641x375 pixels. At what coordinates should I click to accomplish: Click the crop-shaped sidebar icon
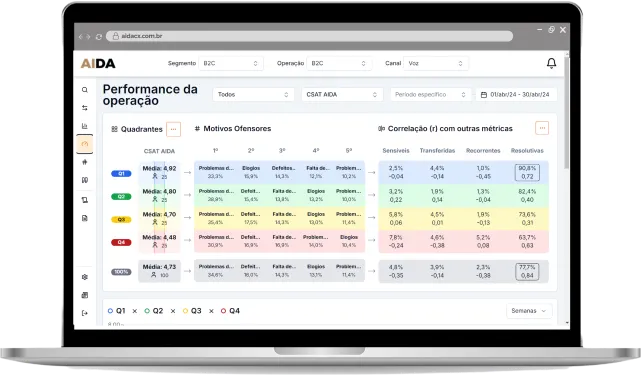click(85, 200)
